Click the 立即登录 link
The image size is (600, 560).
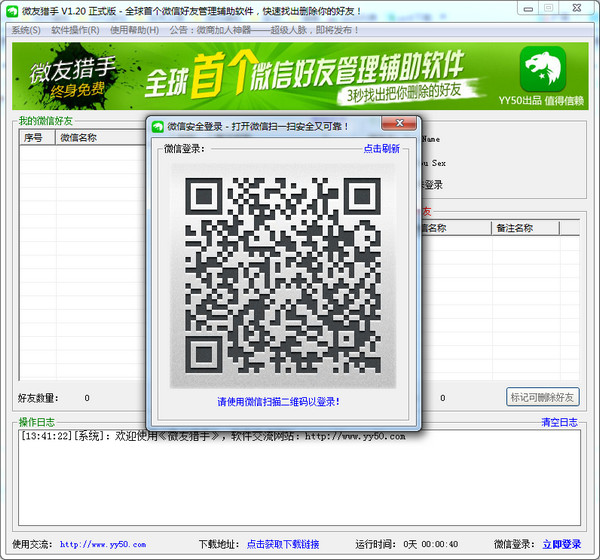[x=562, y=544]
